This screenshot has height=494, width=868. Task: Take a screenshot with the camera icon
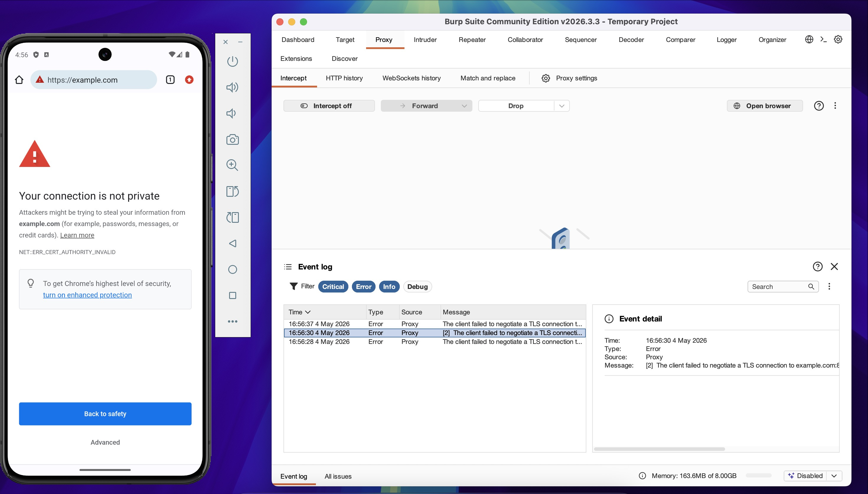[233, 139]
